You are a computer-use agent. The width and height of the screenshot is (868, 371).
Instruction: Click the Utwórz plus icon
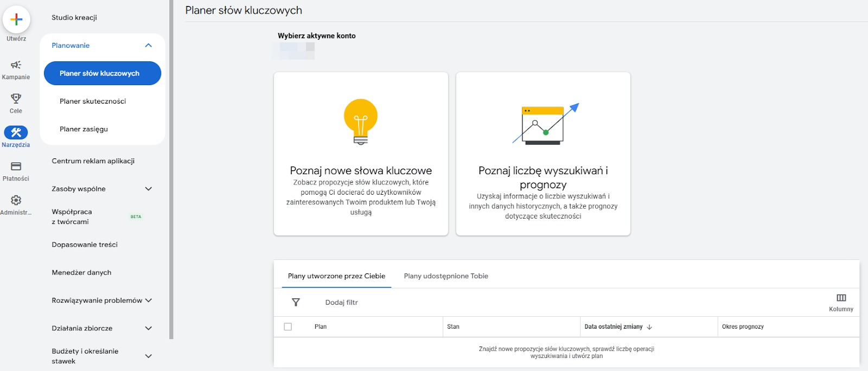coord(16,20)
